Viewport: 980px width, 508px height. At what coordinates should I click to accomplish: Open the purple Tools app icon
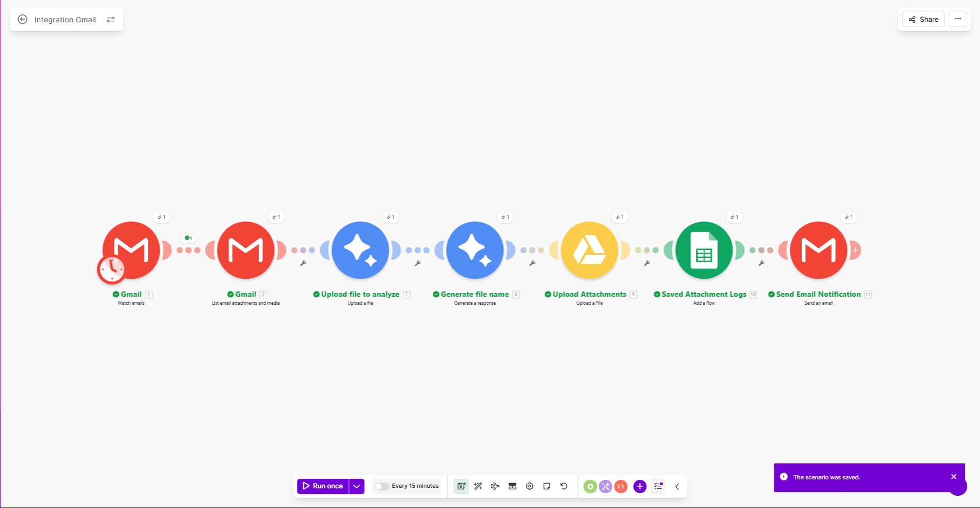pyautogui.click(x=605, y=486)
